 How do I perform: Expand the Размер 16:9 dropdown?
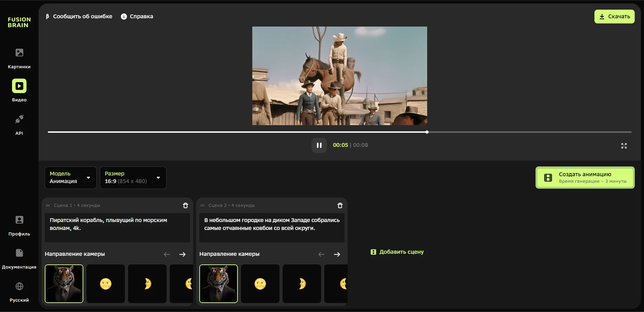coord(133,178)
